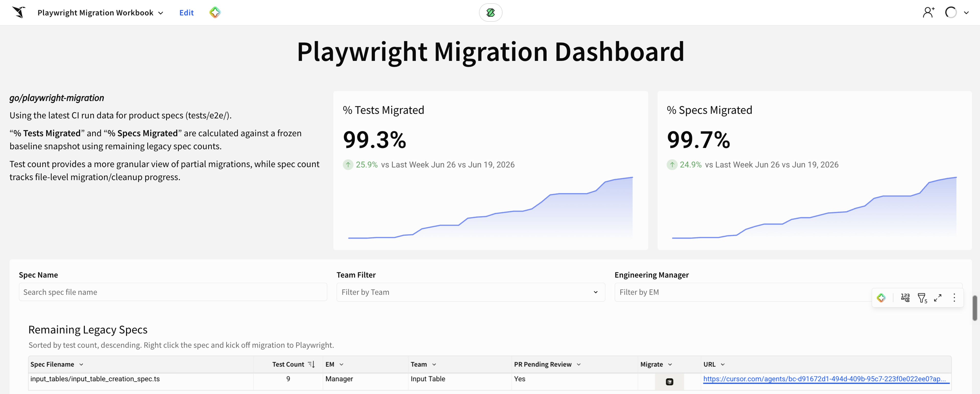Click the page vertical scrollbar thumb
The image size is (980, 394).
(x=975, y=307)
